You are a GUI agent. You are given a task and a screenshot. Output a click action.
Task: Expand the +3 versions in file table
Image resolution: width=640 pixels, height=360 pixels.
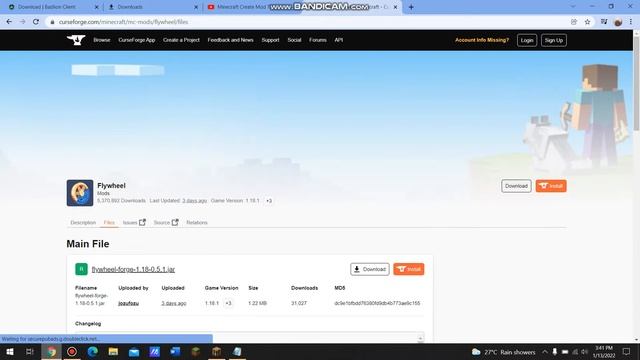pos(229,303)
